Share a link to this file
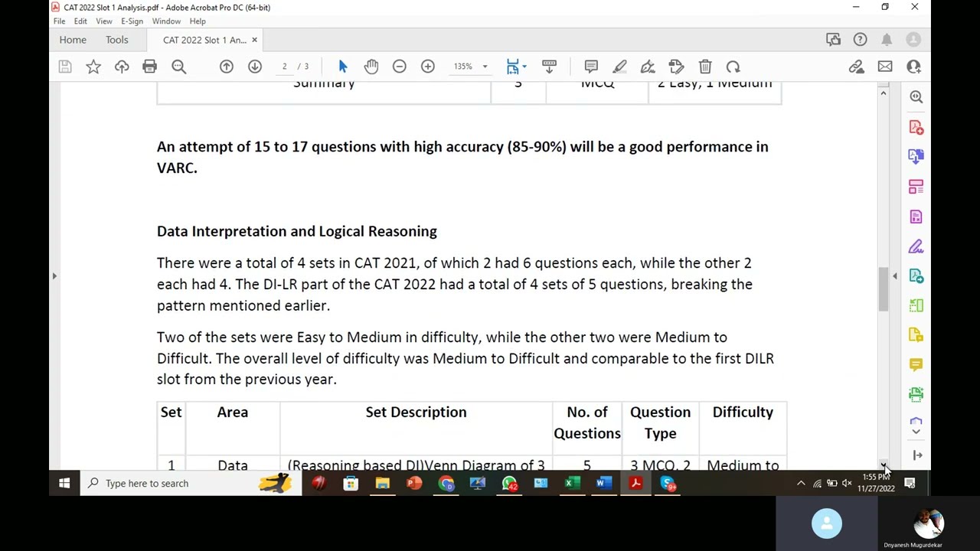Viewport: 980px width, 551px height. [x=857, y=67]
